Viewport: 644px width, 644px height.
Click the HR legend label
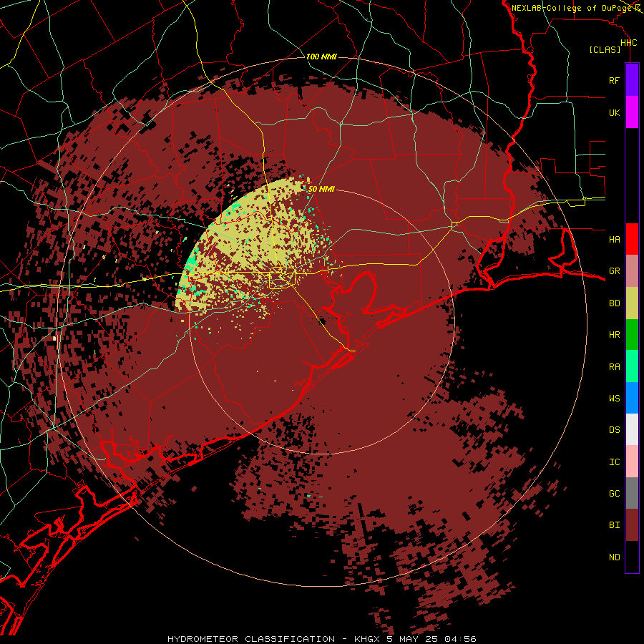[614, 335]
